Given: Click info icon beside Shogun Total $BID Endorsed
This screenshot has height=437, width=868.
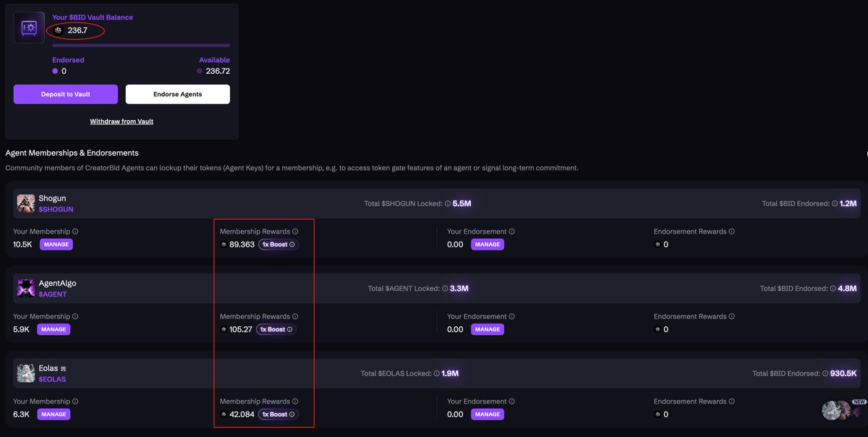Looking at the screenshot, I should click(x=835, y=204).
